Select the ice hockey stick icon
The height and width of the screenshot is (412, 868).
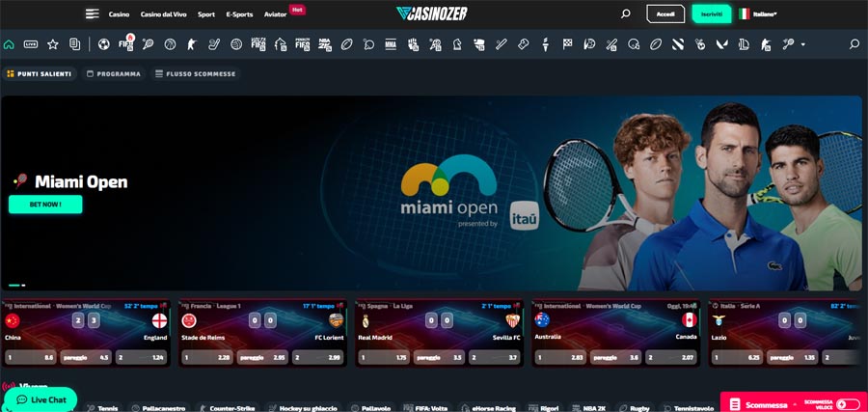tap(214, 44)
